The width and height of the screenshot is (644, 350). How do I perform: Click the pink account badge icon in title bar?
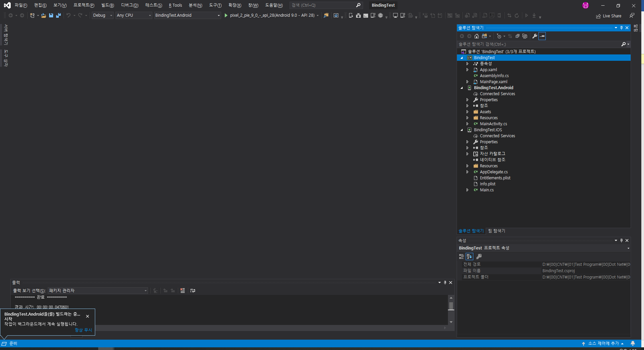pos(585,5)
